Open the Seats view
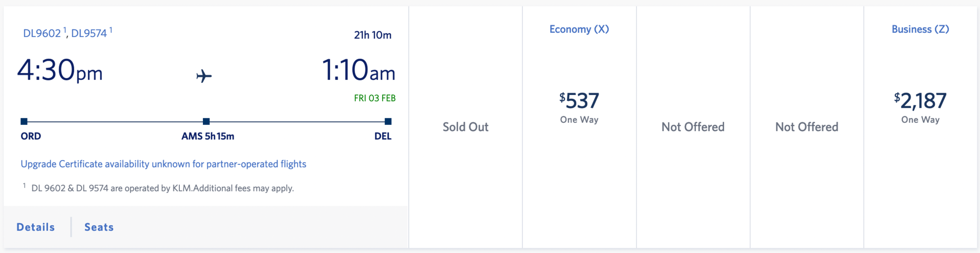The height and width of the screenshot is (253, 980). click(99, 227)
